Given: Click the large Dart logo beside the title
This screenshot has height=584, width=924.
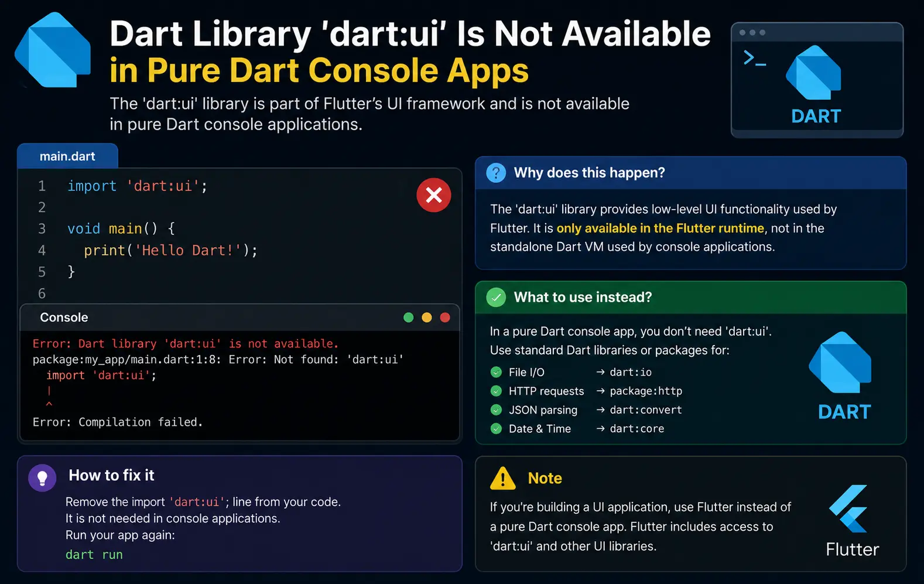Looking at the screenshot, I should [53, 50].
